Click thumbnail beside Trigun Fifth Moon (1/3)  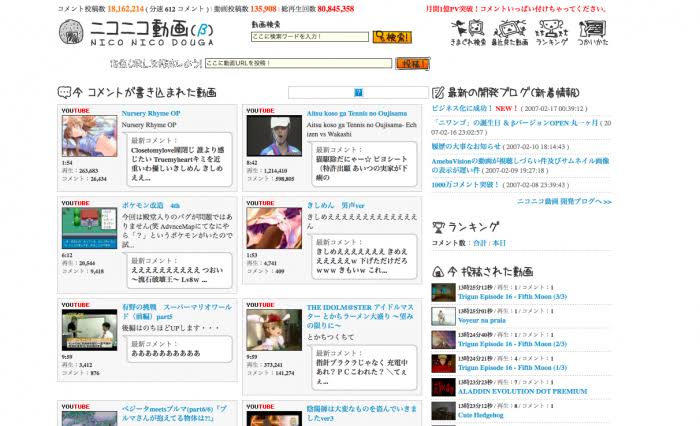(x=443, y=363)
